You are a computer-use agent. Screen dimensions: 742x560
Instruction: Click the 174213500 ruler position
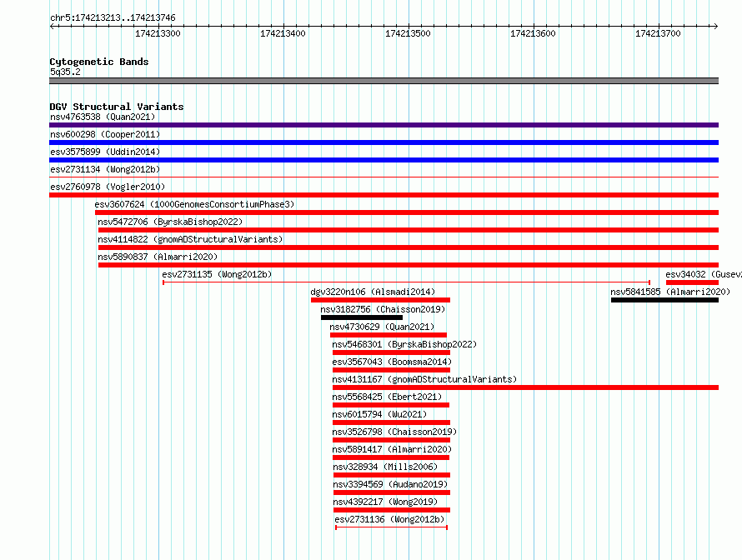pyautogui.click(x=408, y=33)
